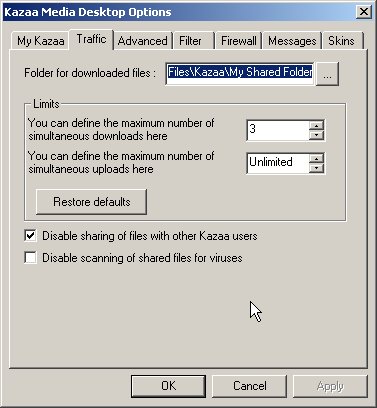Click Restore defaults button
The height and width of the screenshot is (408, 377).
[91, 202]
